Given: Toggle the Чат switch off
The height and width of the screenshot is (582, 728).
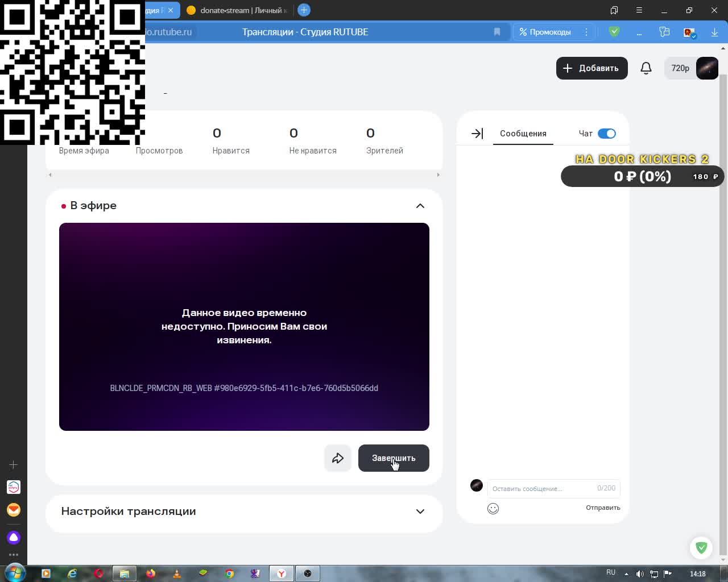Looking at the screenshot, I should point(607,134).
